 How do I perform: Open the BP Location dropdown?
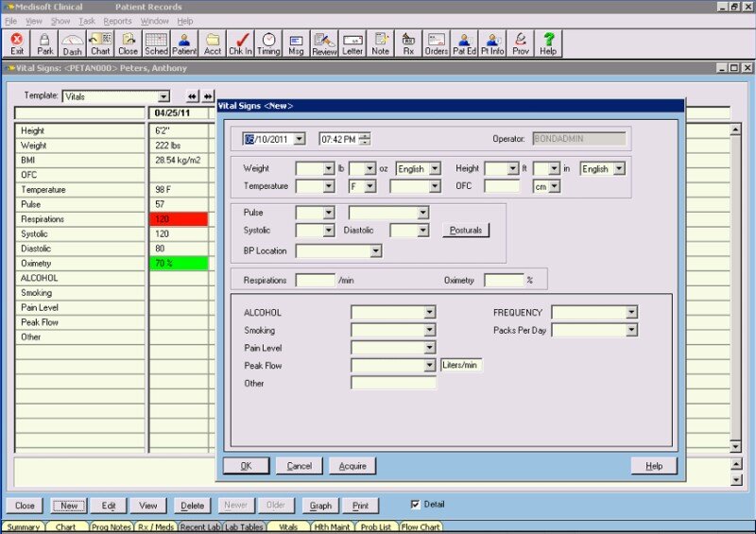(375, 251)
